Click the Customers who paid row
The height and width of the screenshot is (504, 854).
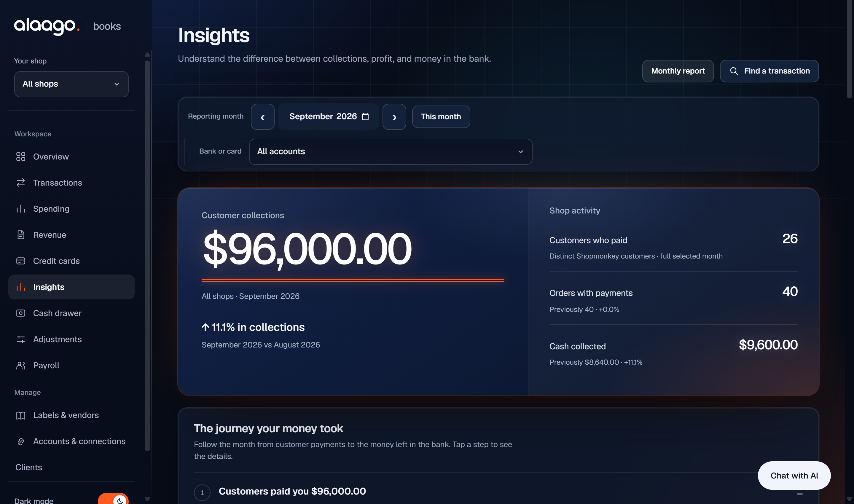pyautogui.click(x=673, y=247)
